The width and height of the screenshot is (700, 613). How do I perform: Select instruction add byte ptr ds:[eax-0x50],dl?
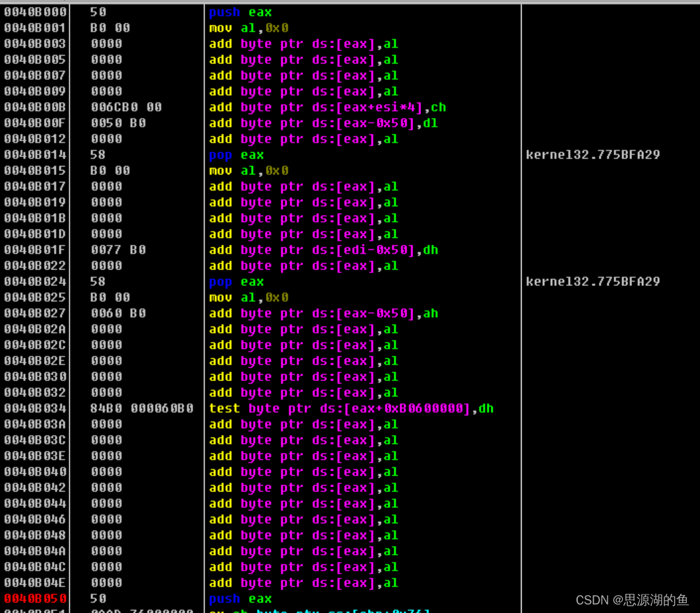324,124
